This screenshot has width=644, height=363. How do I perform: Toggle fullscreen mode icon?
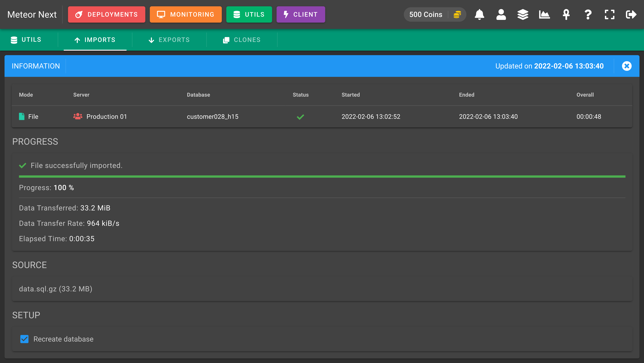pos(610,14)
